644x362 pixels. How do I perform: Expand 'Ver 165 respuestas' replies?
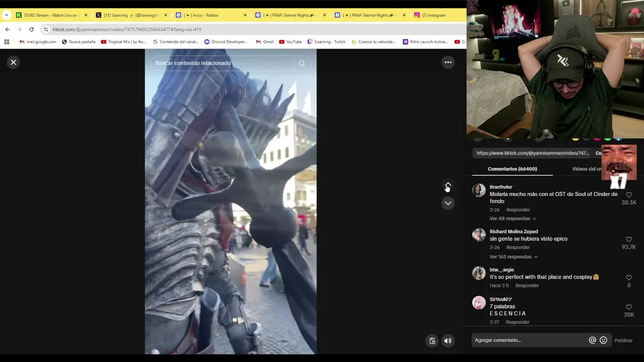[514, 257]
